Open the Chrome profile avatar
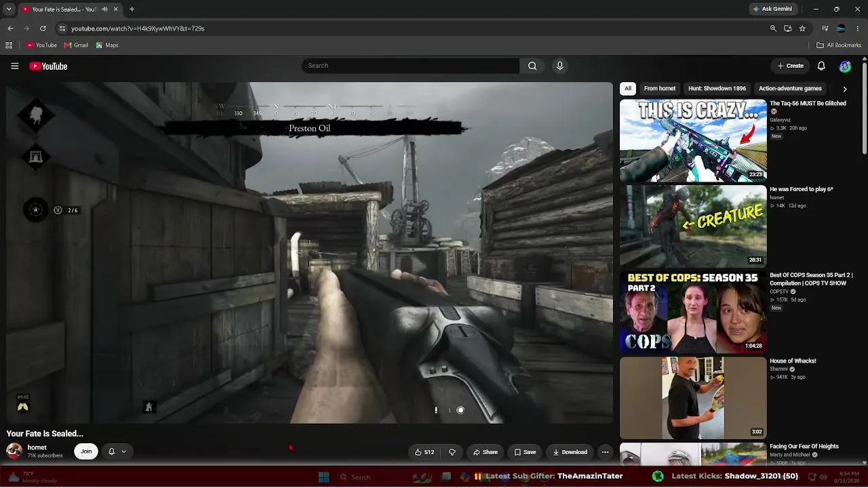Screen dimensions: 868x488 coord(841,28)
